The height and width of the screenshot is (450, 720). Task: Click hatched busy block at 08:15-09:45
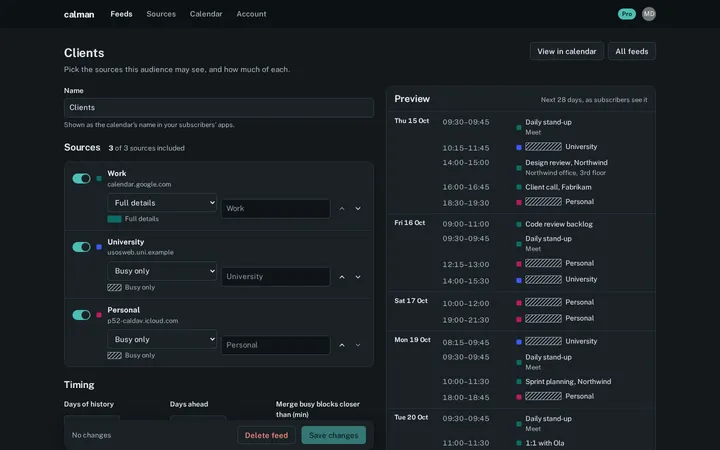click(x=543, y=341)
